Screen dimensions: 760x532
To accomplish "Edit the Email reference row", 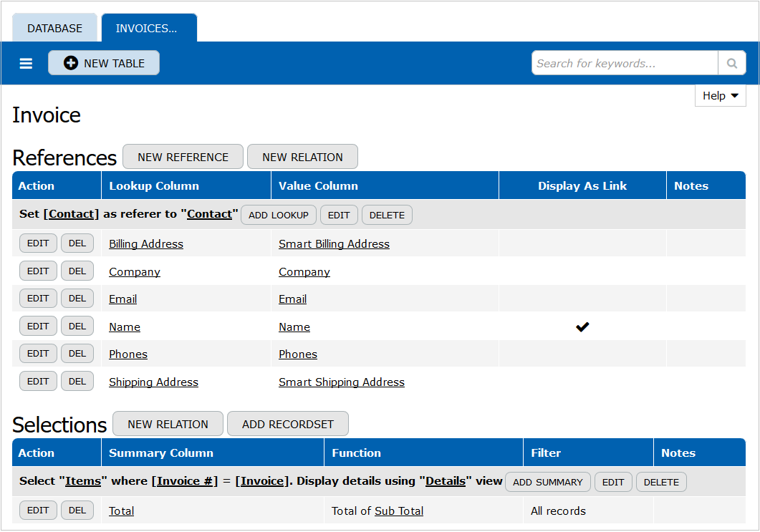I will pos(38,299).
